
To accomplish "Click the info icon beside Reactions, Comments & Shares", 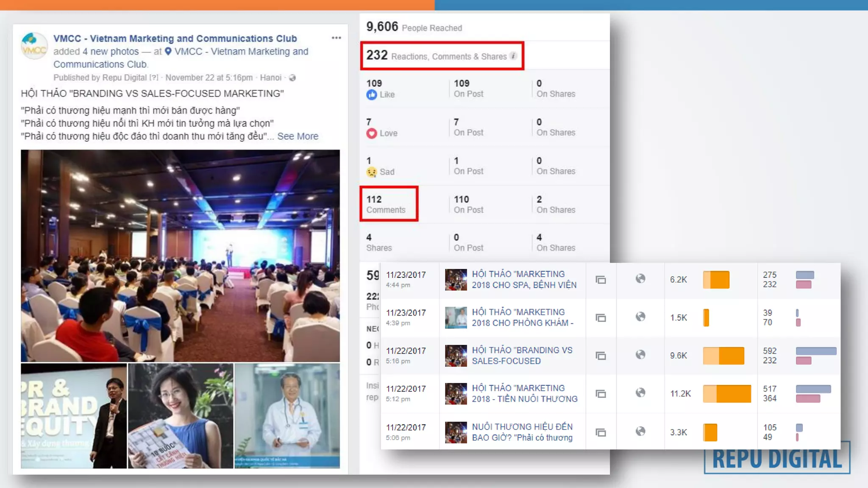I will click(513, 56).
